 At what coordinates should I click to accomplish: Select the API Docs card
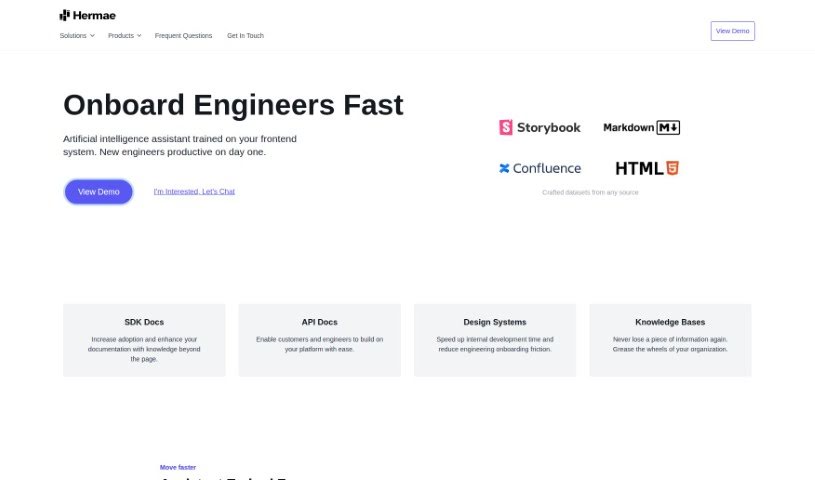tap(319, 340)
